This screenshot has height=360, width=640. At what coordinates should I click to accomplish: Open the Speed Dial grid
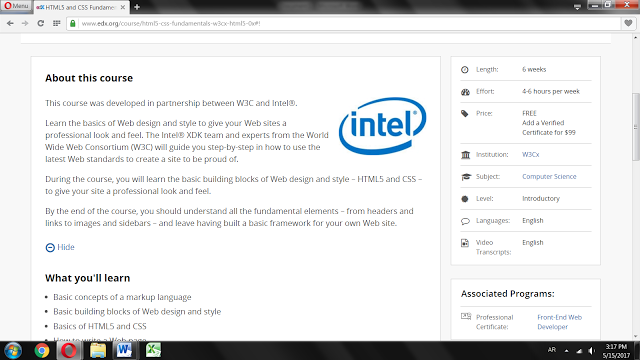click(x=56, y=23)
